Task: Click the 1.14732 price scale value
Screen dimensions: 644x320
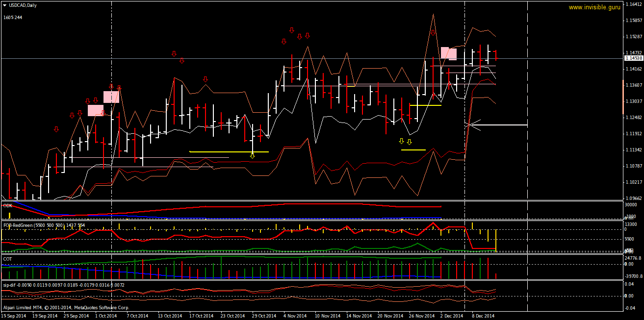Action: [x=635, y=53]
